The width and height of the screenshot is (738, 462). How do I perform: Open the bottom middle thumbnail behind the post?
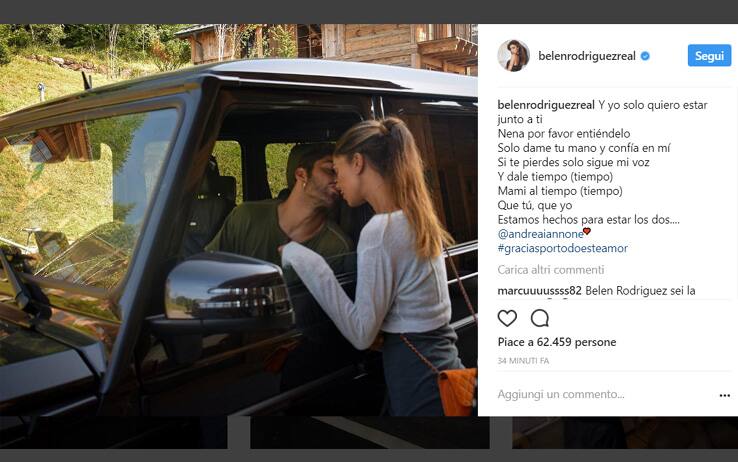[369, 432]
